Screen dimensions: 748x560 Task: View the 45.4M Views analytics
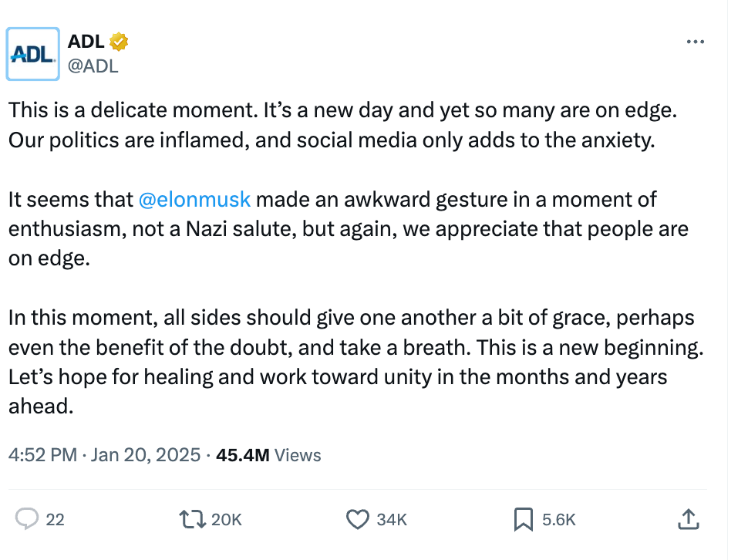coord(268,455)
